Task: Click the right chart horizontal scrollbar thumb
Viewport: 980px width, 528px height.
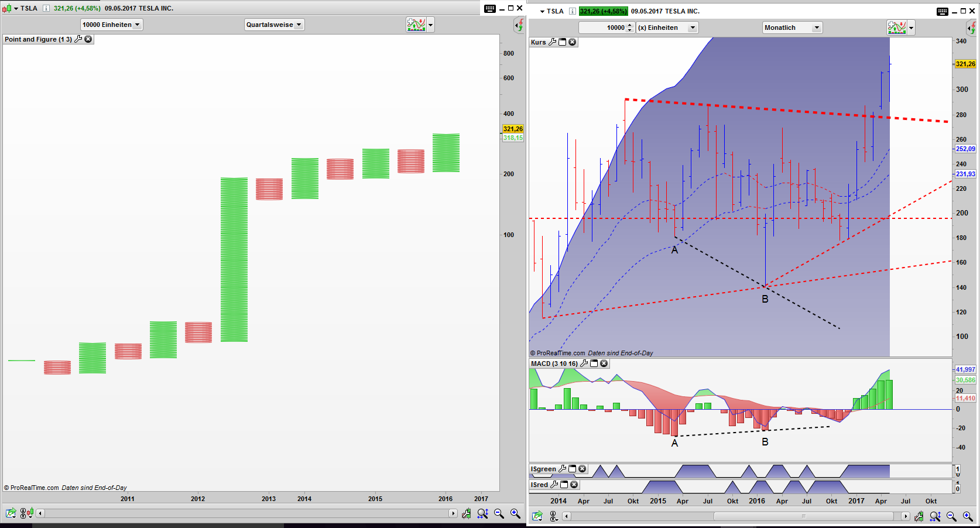Action: pyautogui.click(x=803, y=516)
